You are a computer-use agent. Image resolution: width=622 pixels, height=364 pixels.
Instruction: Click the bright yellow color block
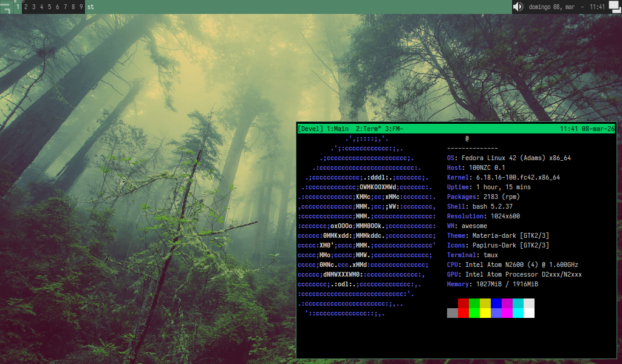tap(485, 313)
